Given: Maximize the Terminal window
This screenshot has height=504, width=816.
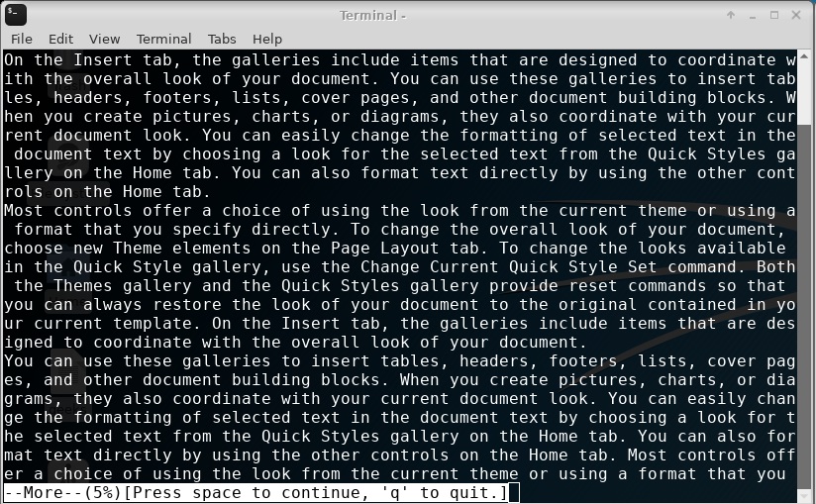Looking at the screenshot, I should coord(774,15).
